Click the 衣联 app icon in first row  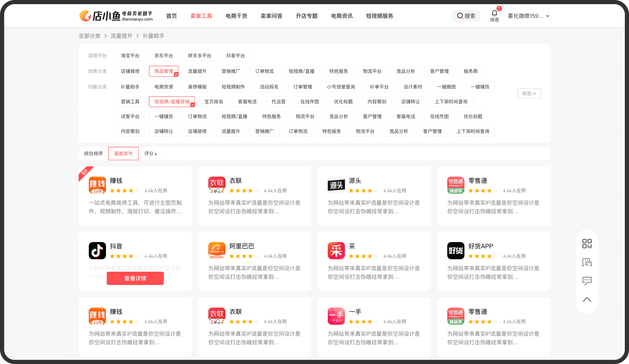point(217,185)
